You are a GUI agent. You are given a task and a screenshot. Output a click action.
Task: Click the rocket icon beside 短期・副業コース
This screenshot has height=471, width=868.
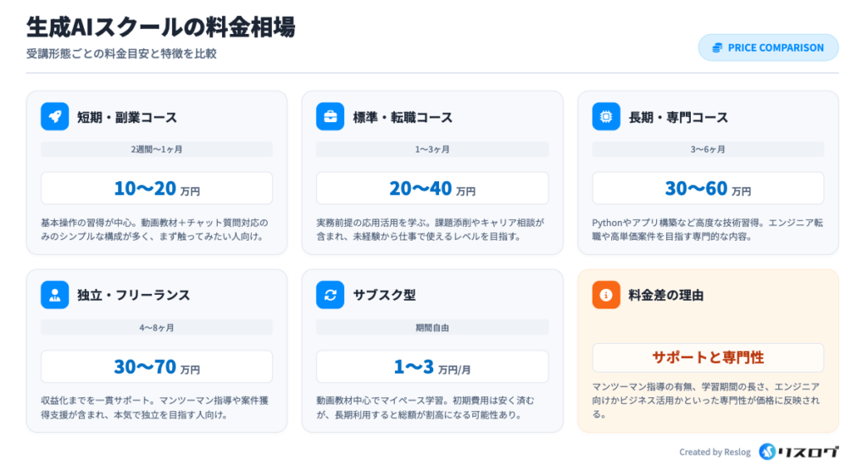[54, 117]
